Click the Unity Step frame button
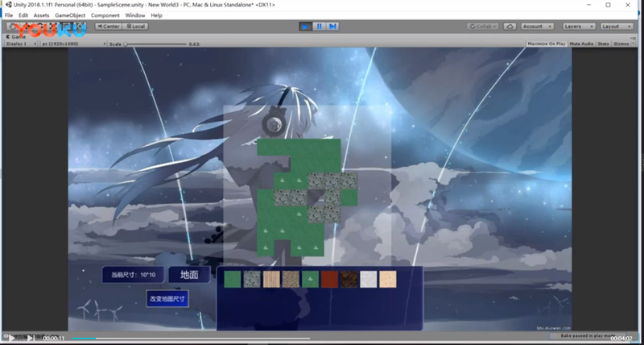This screenshot has height=345, width=644. (332, 27)
